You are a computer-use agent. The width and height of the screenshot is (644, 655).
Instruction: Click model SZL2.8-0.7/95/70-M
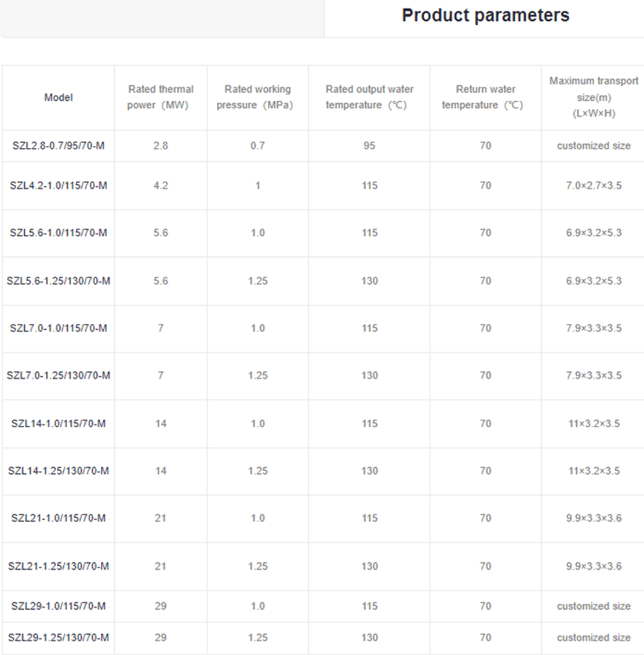[59, 145]
